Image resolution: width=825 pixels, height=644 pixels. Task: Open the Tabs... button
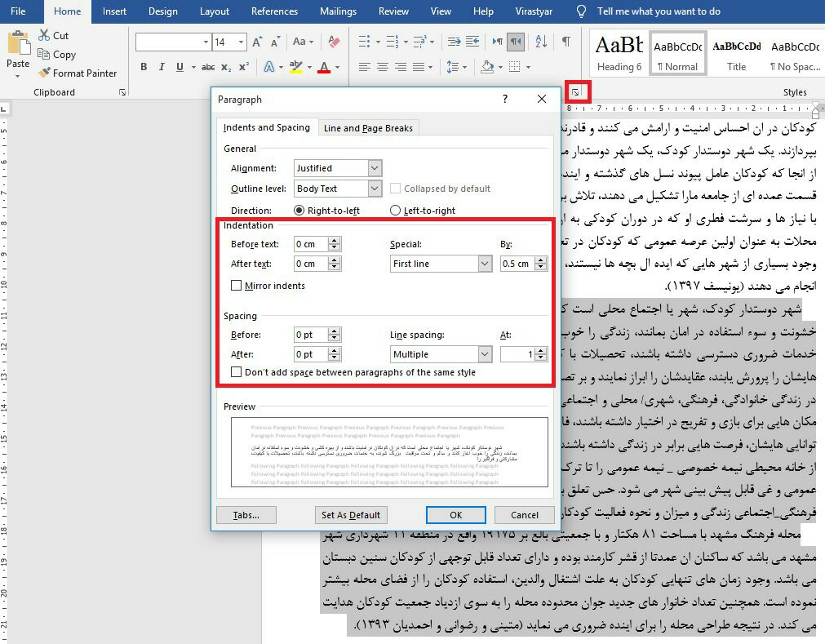pos(246,515)
